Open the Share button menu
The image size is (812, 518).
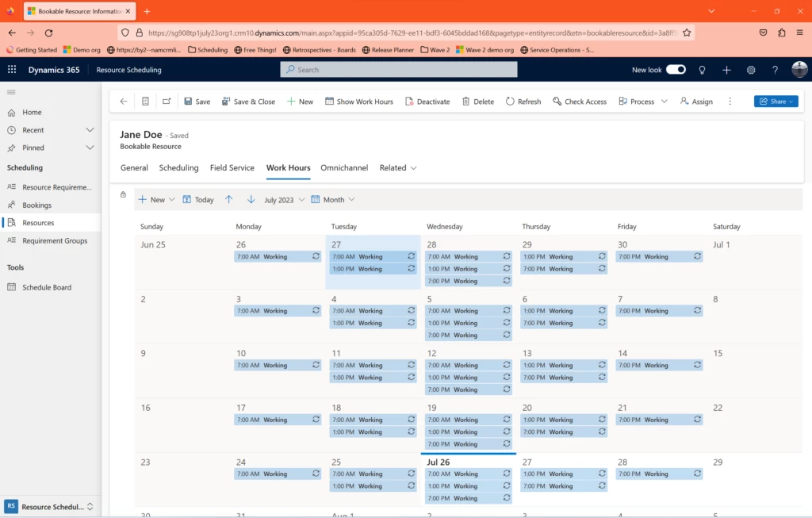coord(776,101)
